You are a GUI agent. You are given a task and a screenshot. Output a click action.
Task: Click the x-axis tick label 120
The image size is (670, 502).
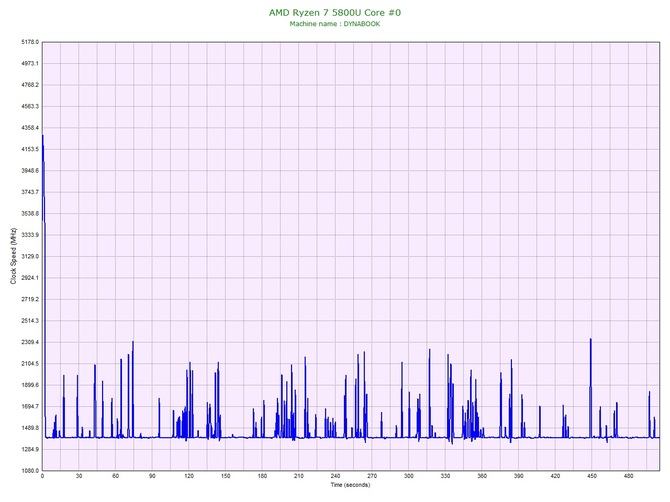[x=189, y=476]
